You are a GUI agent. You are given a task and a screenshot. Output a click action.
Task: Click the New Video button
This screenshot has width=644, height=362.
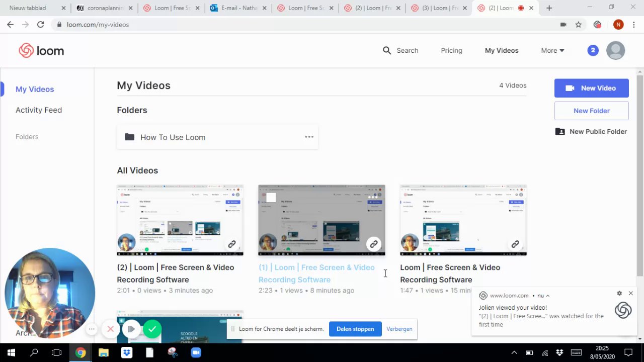click(592, 88)
